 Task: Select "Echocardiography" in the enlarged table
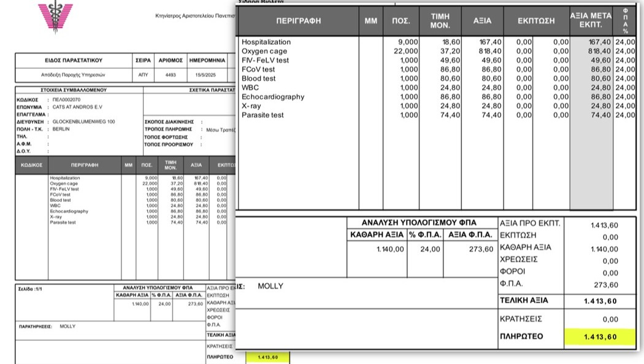point(273,96)
